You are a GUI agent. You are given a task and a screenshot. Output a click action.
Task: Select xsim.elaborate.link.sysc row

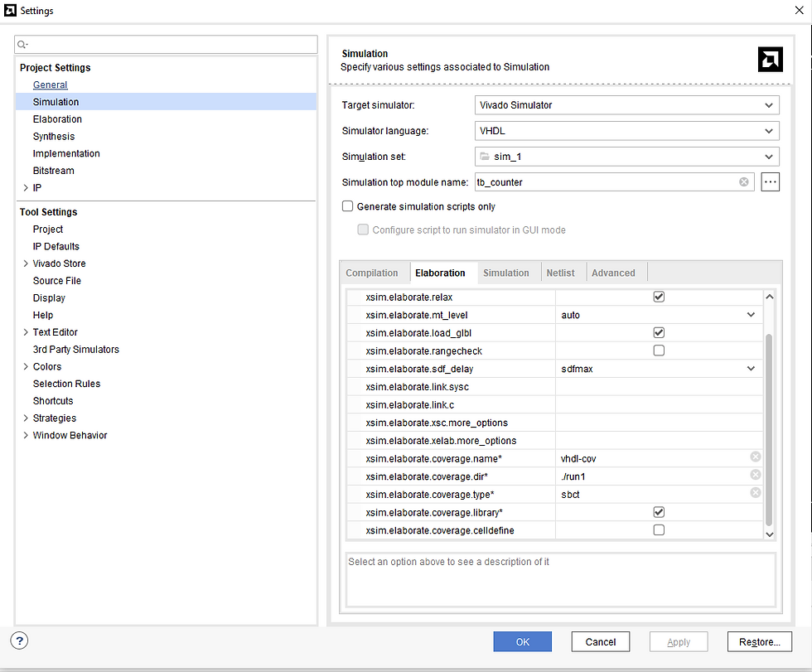(x=554, y=387)
